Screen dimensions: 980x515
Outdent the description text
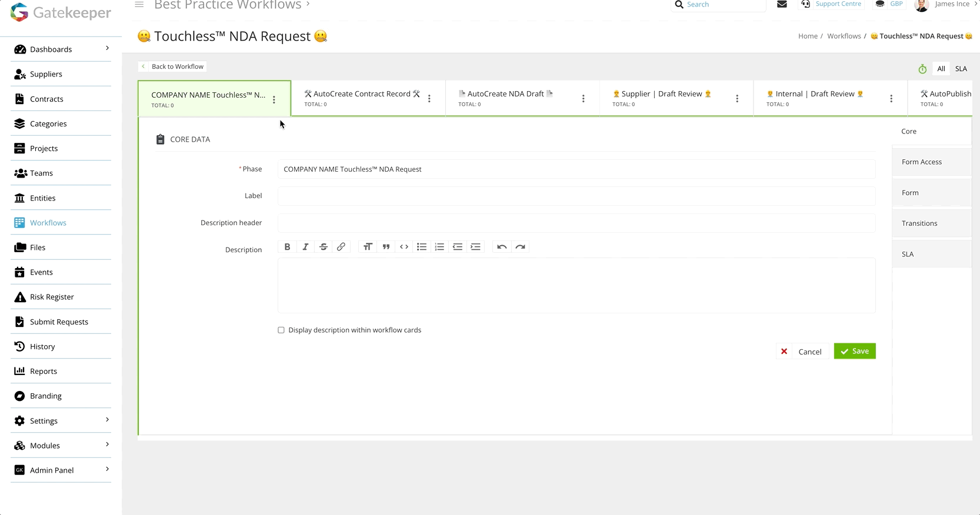(458, 247)
